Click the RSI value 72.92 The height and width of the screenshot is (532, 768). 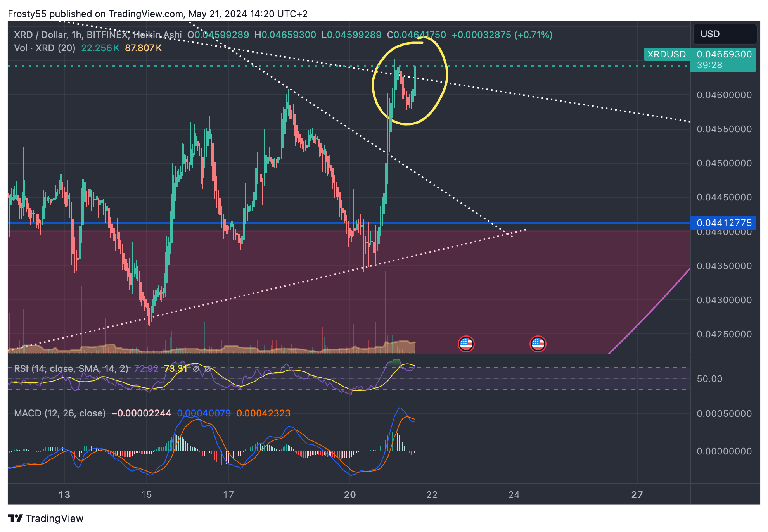146,369
